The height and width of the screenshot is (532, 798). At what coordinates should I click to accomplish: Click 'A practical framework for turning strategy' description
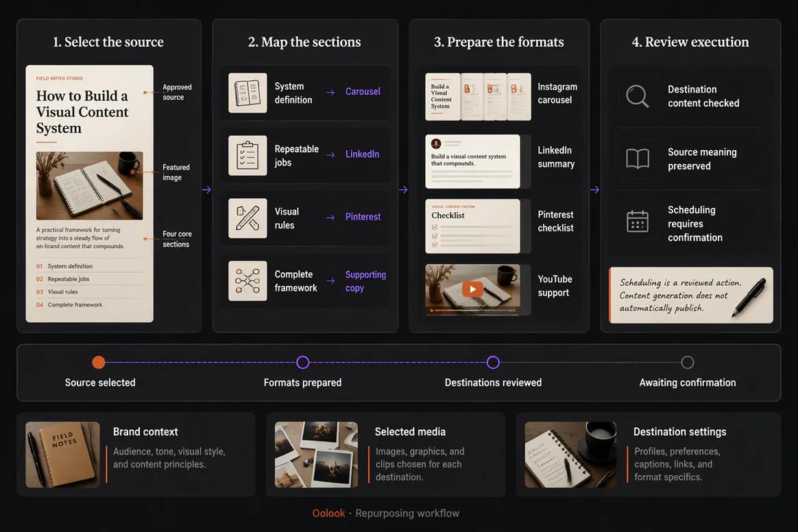pos(80,238)
